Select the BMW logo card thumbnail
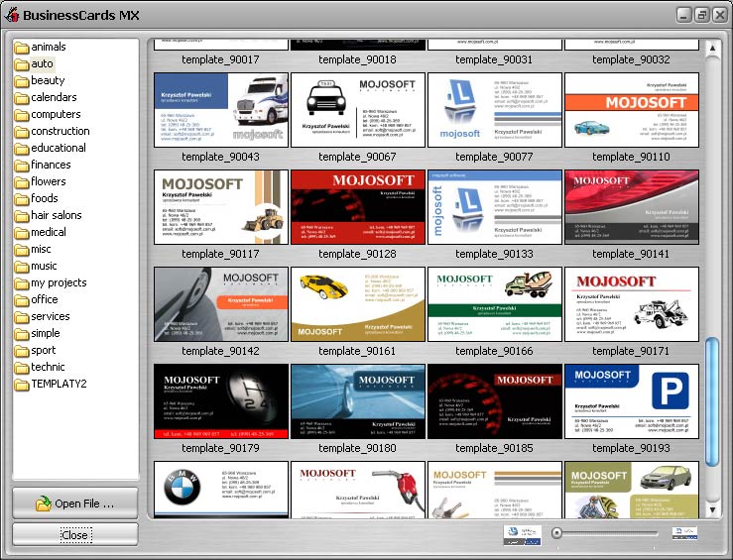 221,490
